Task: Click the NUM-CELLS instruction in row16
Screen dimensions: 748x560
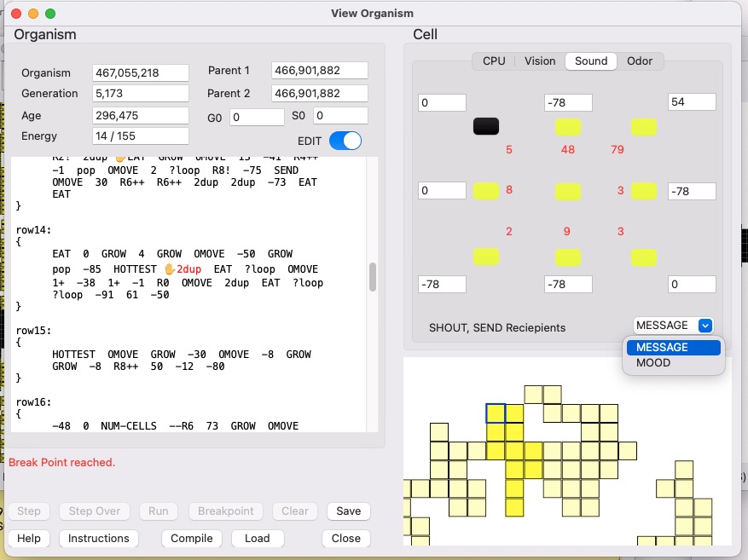Action: pyautogui.click(x=128, y=425)
